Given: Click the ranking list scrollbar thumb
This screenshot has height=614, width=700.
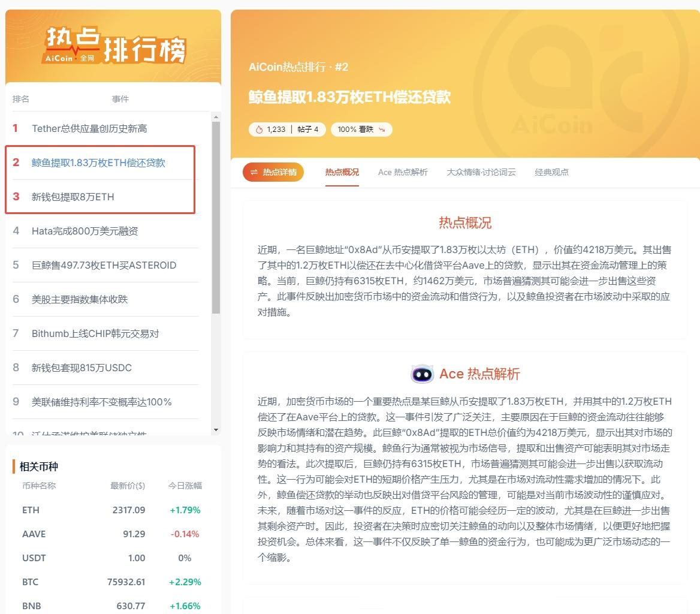Looking at the screenshot, I should pyautogui.click(x=216, y=218).
